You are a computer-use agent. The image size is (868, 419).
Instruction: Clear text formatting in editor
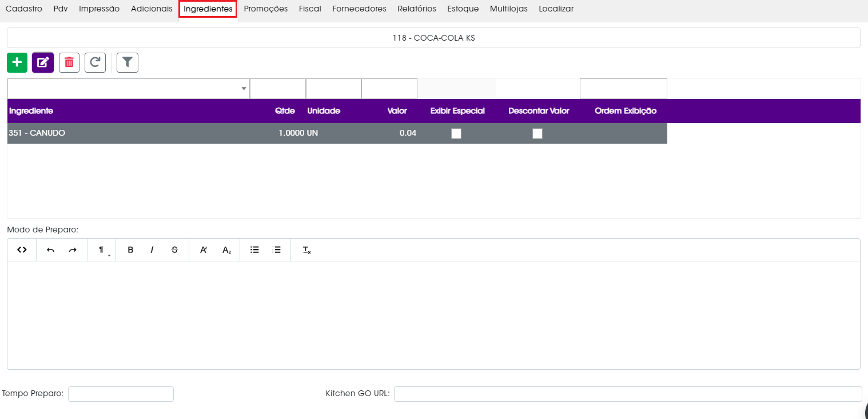click(306, 250)
